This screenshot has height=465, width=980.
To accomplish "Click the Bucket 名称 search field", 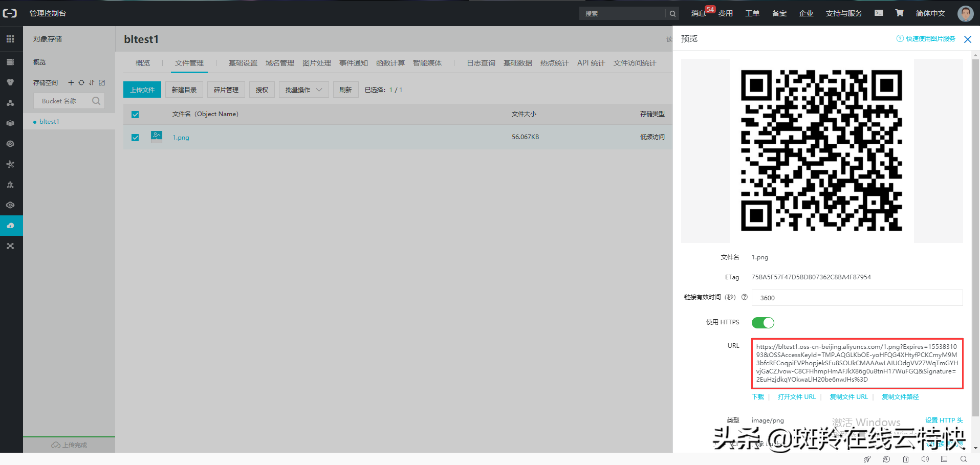I will [69, 101].
